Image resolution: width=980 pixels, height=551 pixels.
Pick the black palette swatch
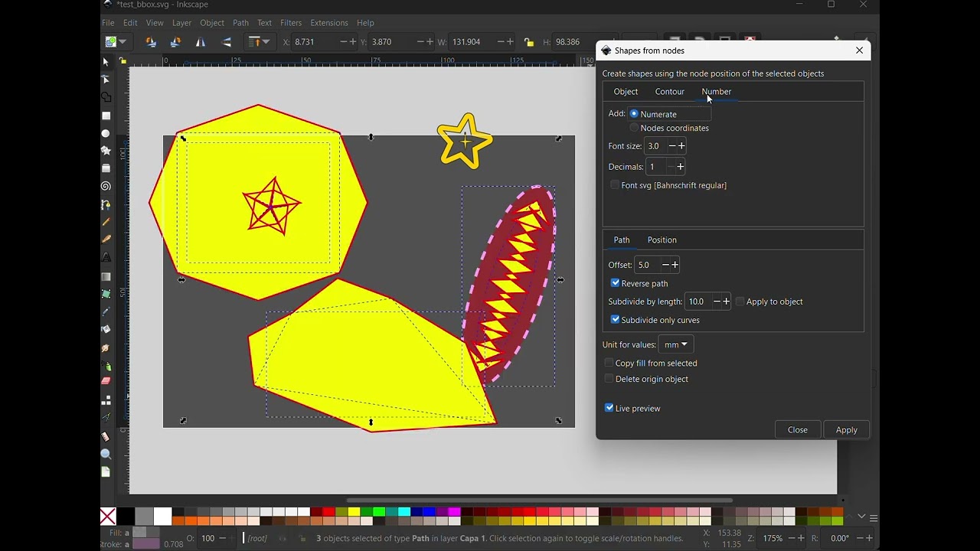tap(126, 517)
